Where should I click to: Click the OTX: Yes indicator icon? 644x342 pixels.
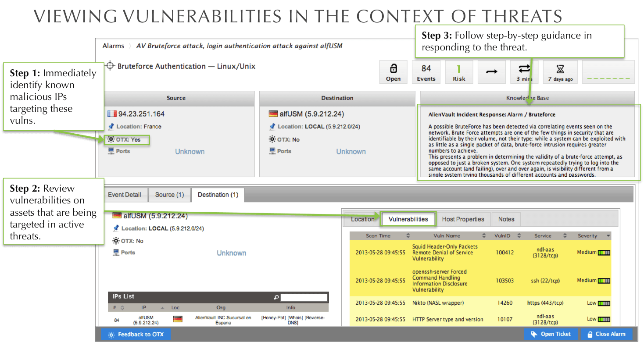coord(111,140)
